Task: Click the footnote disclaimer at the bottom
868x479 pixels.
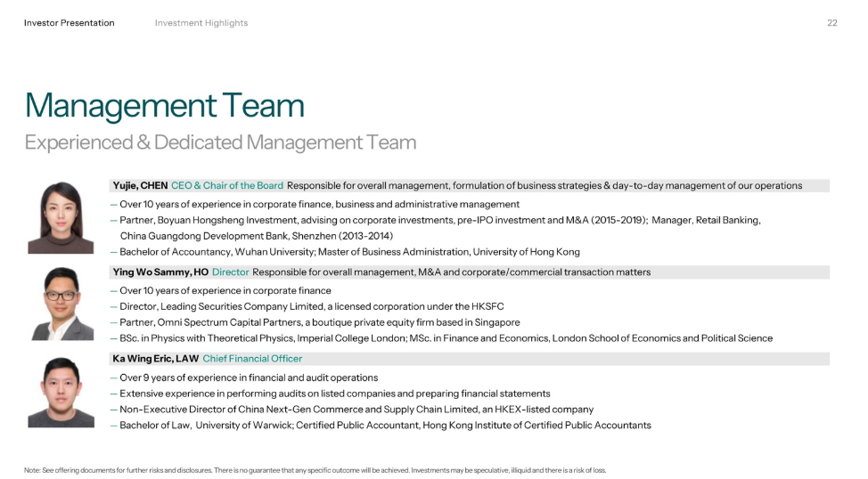Action: [315, 470]
